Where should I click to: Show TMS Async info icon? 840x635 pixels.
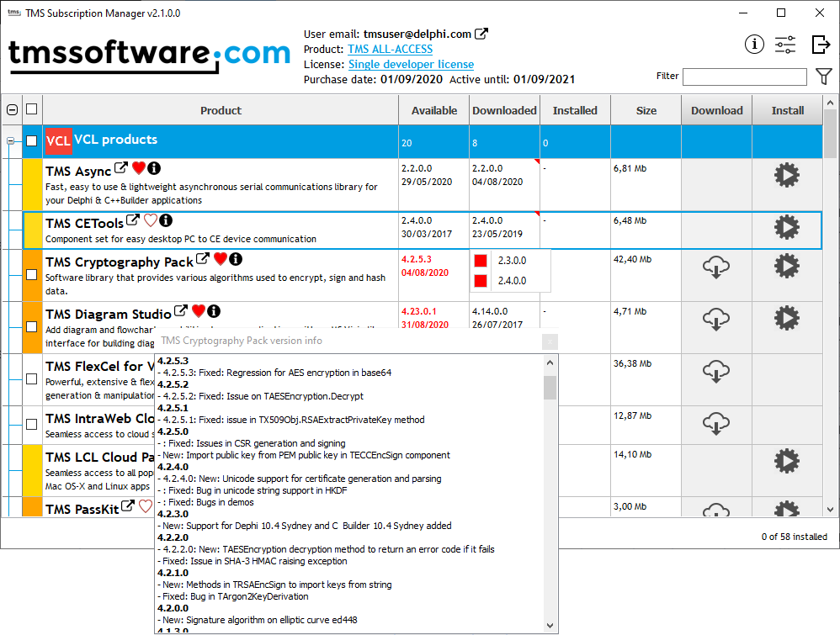point(154,168)
